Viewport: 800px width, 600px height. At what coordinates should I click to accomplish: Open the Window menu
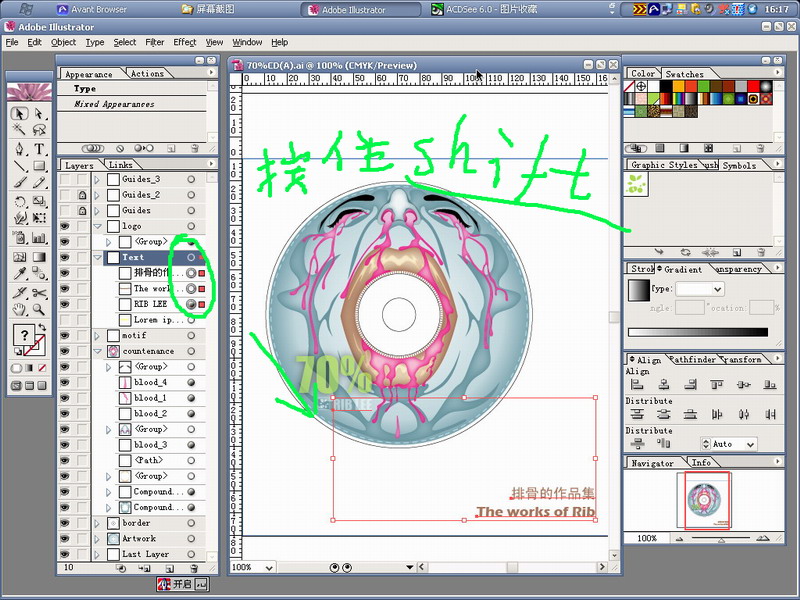[x=247, y=42]
